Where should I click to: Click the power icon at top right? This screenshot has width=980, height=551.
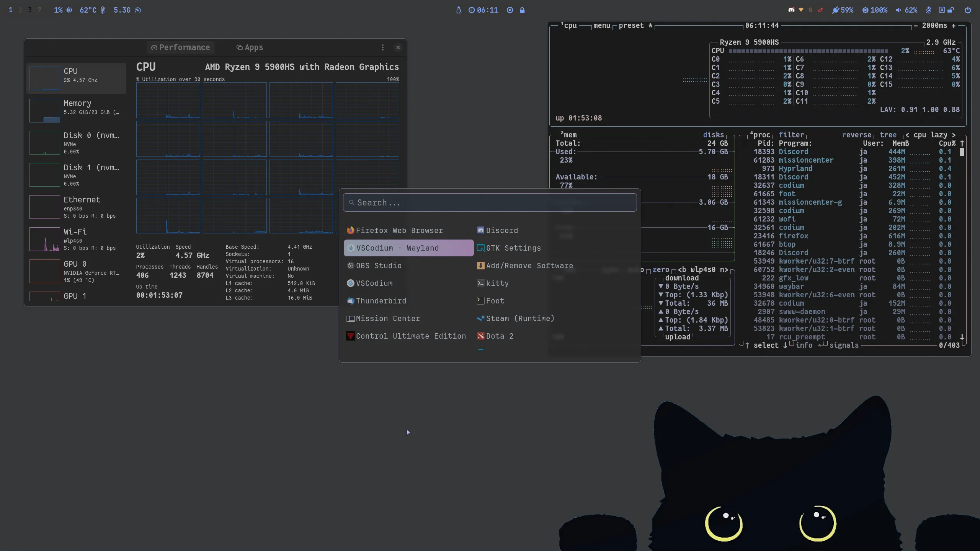pyautogui.click(x=969, y=10)
